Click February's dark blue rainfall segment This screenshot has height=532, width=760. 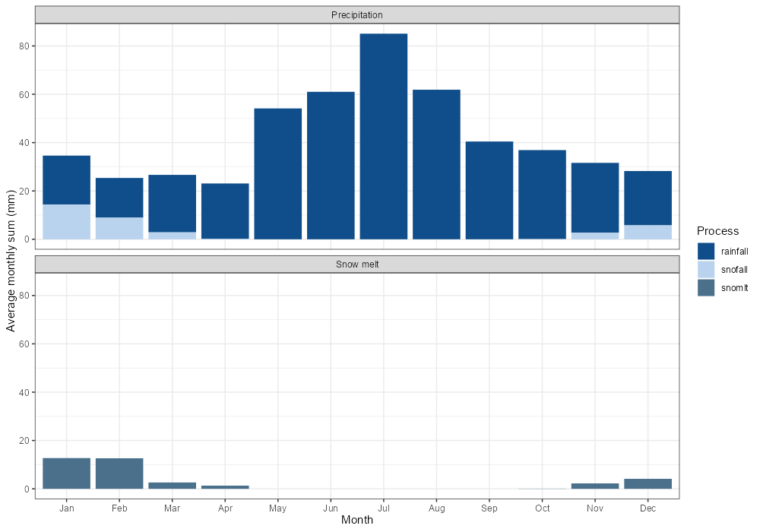click(119, 198)
